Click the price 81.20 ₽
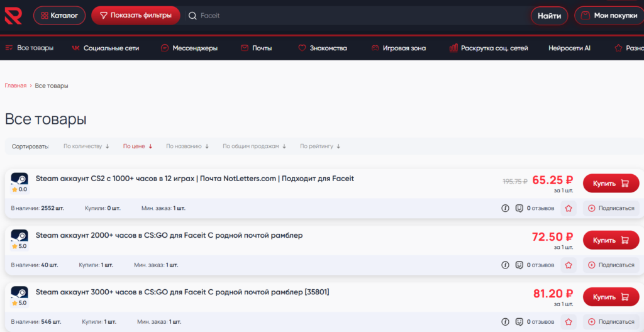 tap(553, 294)
